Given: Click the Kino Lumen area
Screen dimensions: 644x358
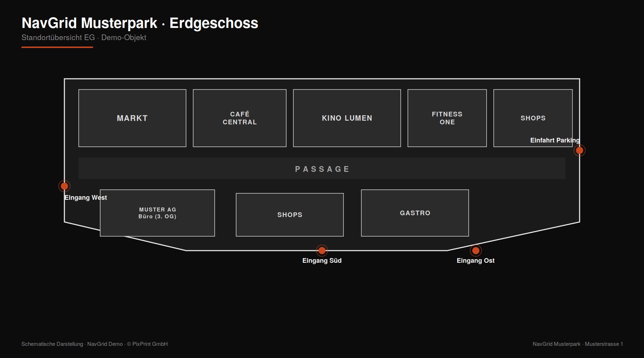Looking at the screenshot, I should (347, 118).
